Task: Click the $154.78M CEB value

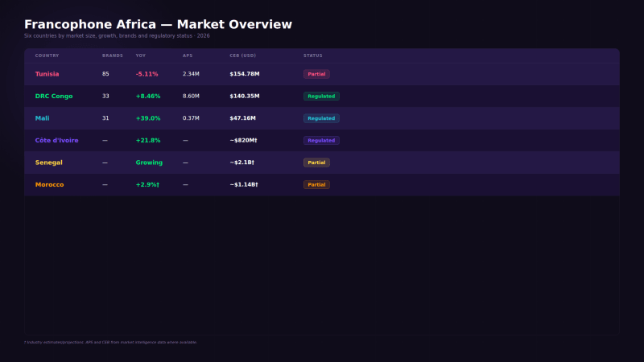Action: [245, 74]
